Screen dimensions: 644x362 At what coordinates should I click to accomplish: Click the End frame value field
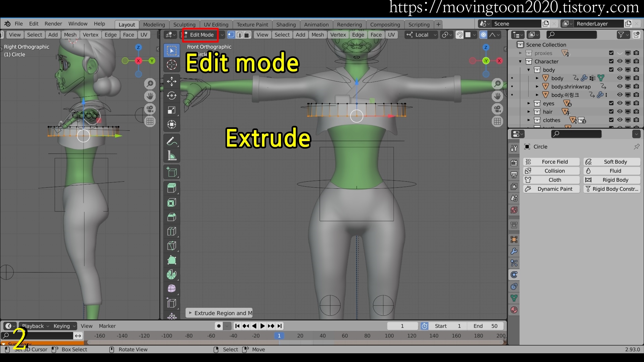pos(486,326)
